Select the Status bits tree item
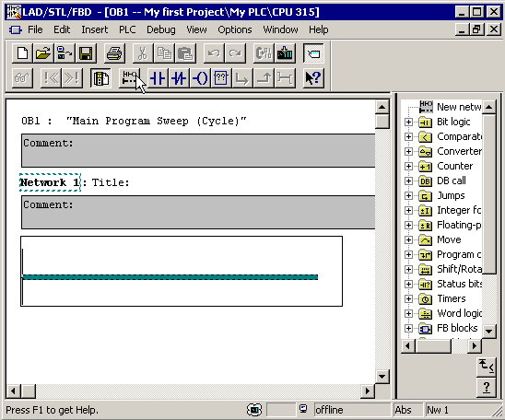Image resolution: width=505 pixels, height=420 pixels. [x=459, y=284]
